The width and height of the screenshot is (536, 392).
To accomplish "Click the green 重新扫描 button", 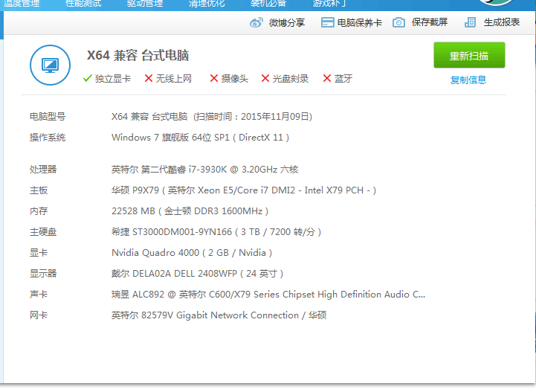I will [x=469, y=55].
